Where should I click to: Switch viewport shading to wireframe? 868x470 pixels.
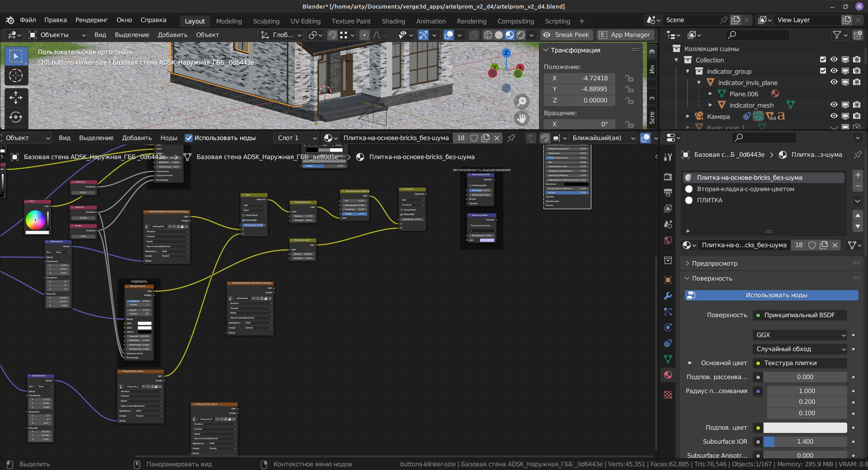click(x=488, y=35)
